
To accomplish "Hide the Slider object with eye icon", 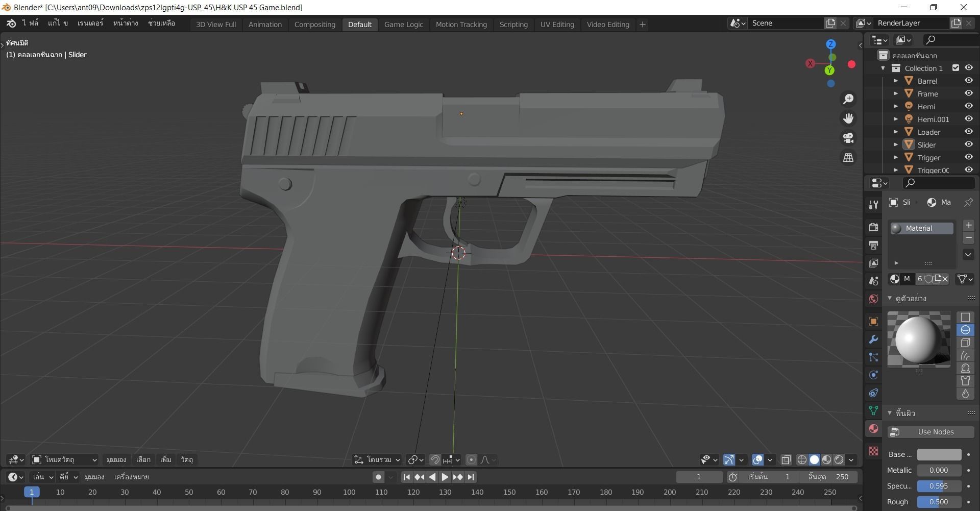I will click(968, 144).
